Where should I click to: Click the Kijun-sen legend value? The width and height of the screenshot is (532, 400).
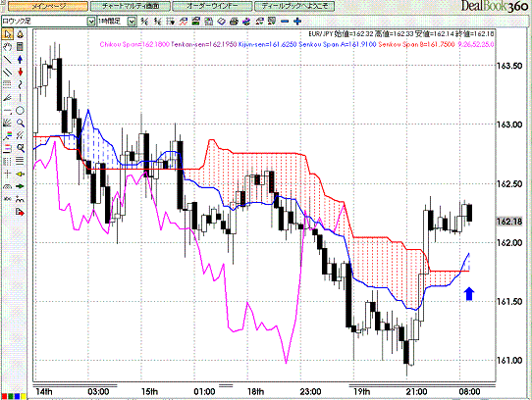[x=267, y=44]
